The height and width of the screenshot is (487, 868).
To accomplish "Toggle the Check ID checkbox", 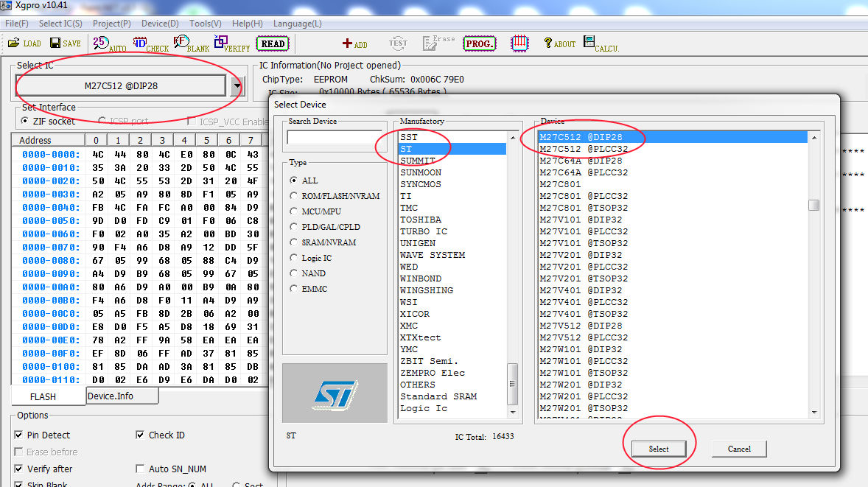I will click(140, 435).
